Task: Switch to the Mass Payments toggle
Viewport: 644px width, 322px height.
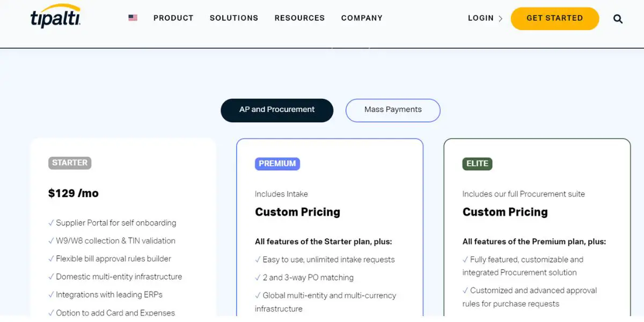Action: (393, 110)
